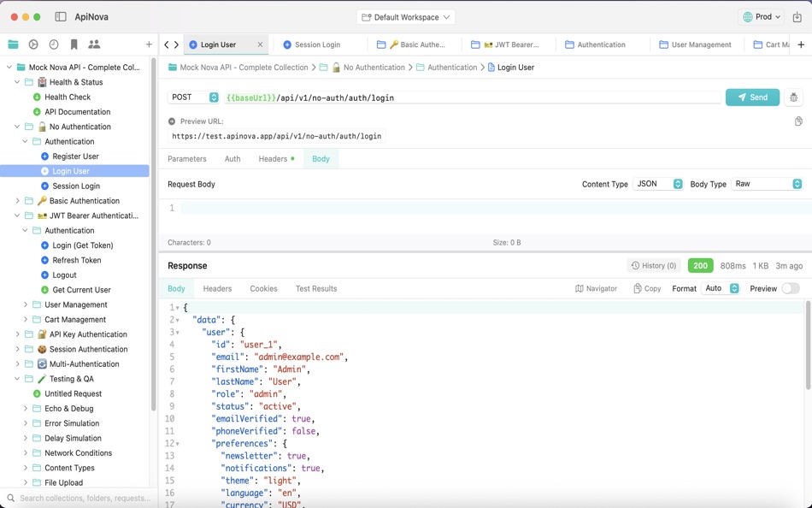The width and height of the screenshot is (812, 508).
Task: Send the request
Action: click(752, 97)
